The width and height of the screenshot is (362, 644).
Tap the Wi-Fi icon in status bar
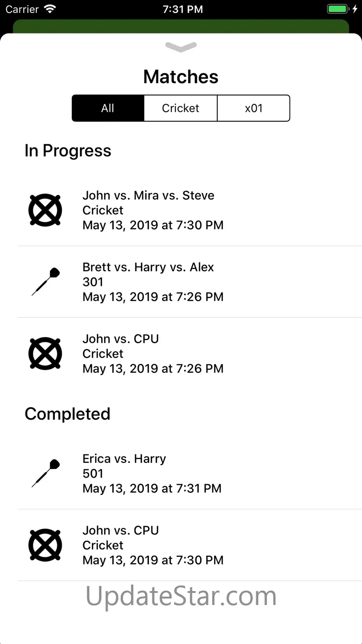(x=50, y=9)
